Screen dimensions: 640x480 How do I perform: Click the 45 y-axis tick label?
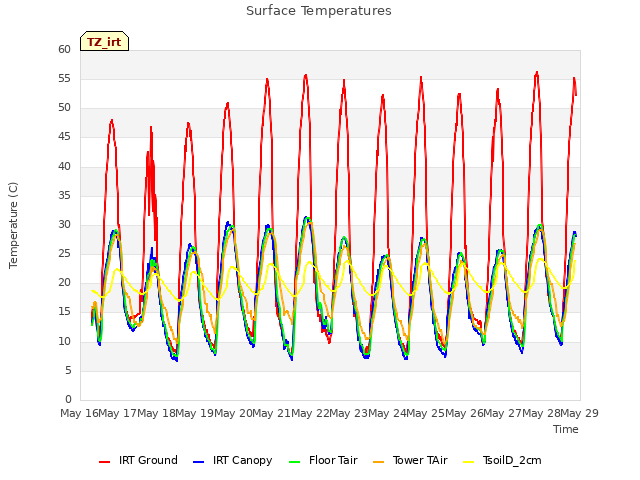coord(64,137)
